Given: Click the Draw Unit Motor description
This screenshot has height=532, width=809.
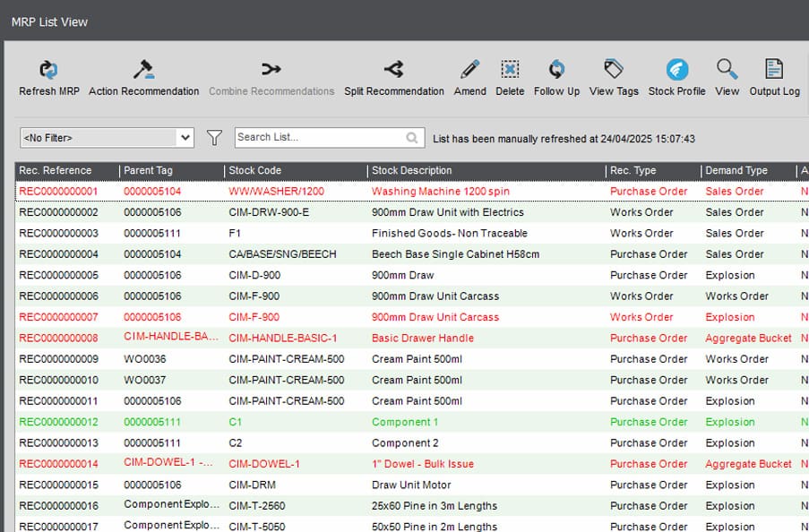Looking at the screenshot, I should point(411,485).
